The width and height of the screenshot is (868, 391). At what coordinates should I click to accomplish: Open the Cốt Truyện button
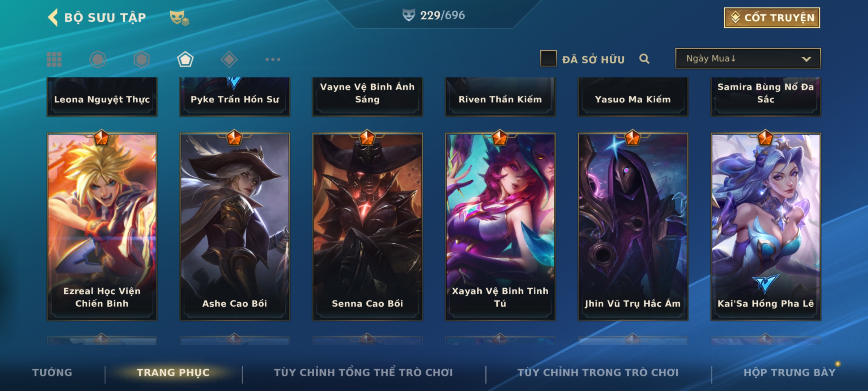click(772, 17)
